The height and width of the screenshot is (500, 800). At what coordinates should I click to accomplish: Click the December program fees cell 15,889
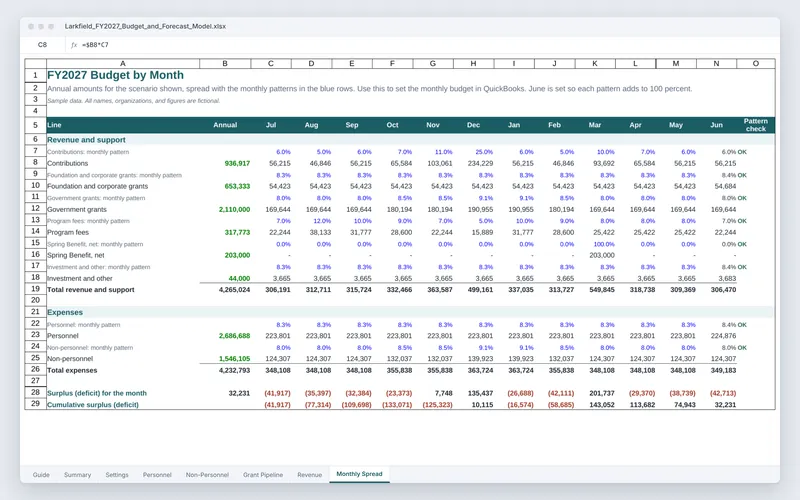coord(482,232)
